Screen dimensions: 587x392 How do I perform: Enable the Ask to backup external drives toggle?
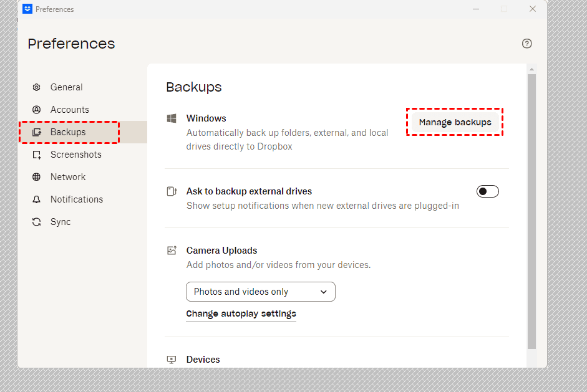coord(487,191)
